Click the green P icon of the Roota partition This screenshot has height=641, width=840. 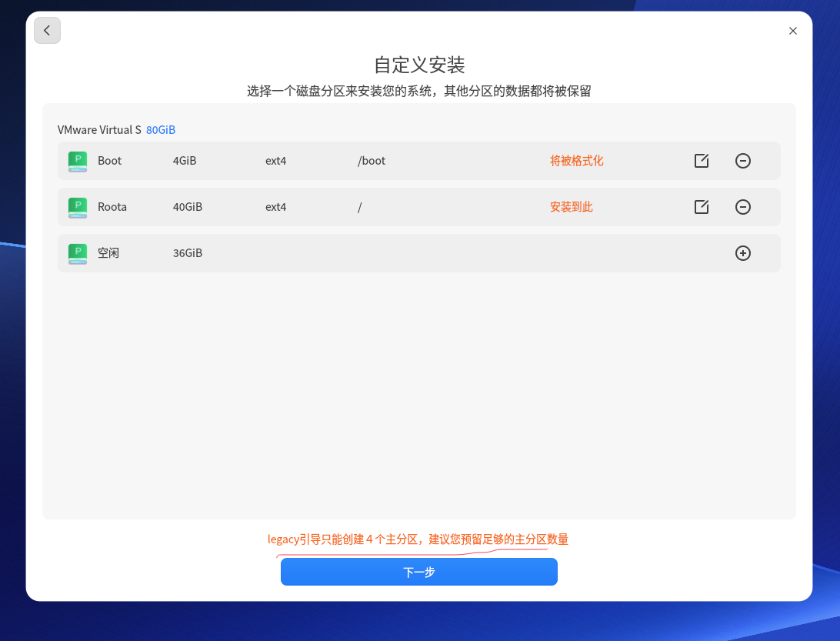(x=77, y=207)
